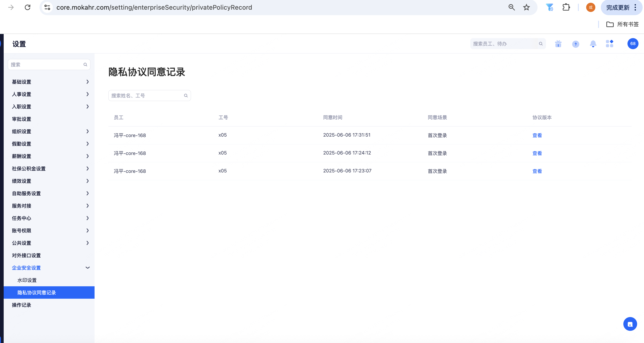Open the chat support floating button
Viewport: 644px width, 343px height.
630,324
